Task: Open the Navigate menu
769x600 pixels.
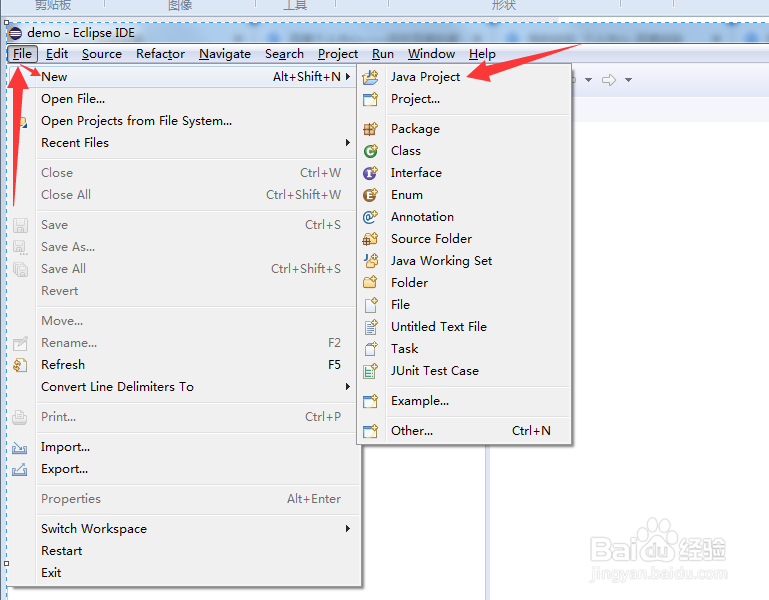Action: (x=225, y=54)
